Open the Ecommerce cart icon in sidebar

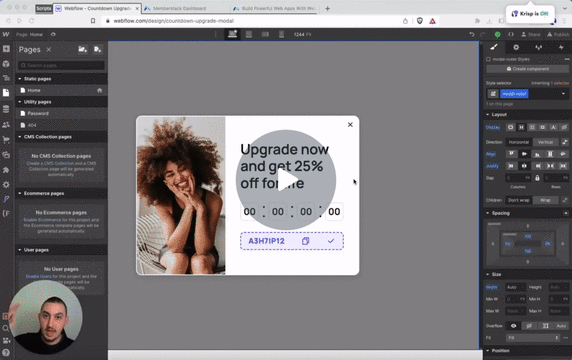click(x=6, y=139)
